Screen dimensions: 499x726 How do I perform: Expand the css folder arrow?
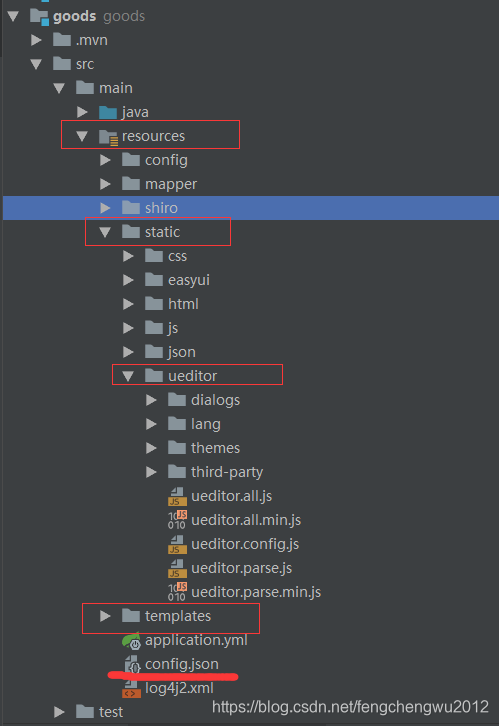pos(128,256)
